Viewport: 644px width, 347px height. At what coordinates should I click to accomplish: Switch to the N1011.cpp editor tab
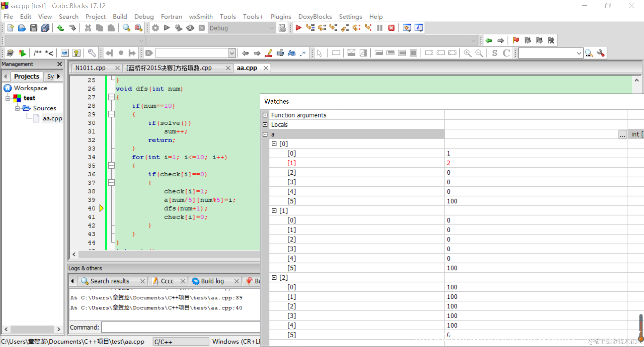pyautogui.click(x=91, y=68)
